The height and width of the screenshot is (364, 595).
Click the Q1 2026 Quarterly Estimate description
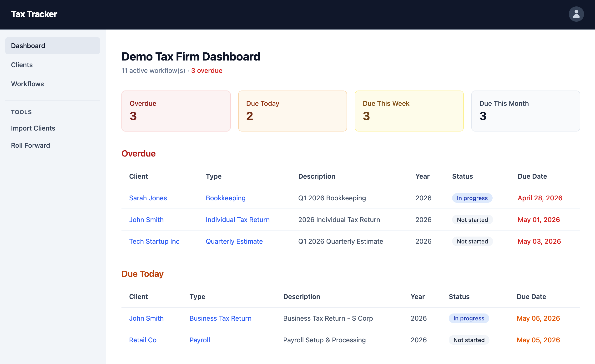point(341,242)
